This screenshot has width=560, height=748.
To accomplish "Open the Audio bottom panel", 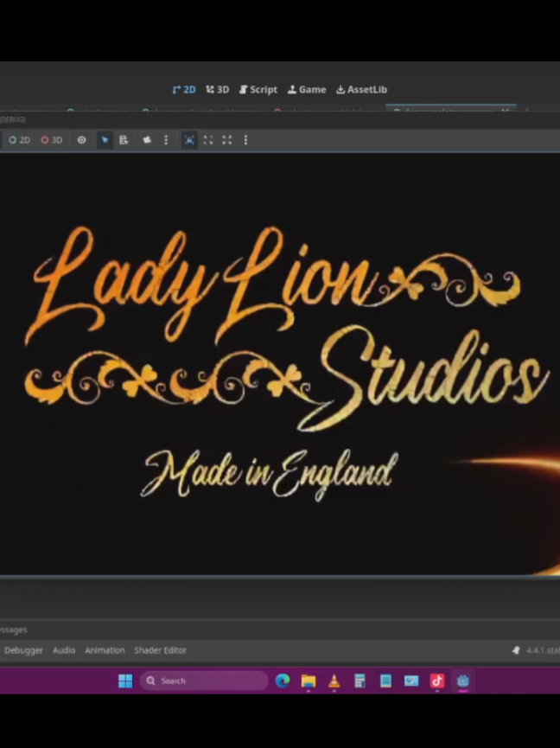I will pos(64,650).
